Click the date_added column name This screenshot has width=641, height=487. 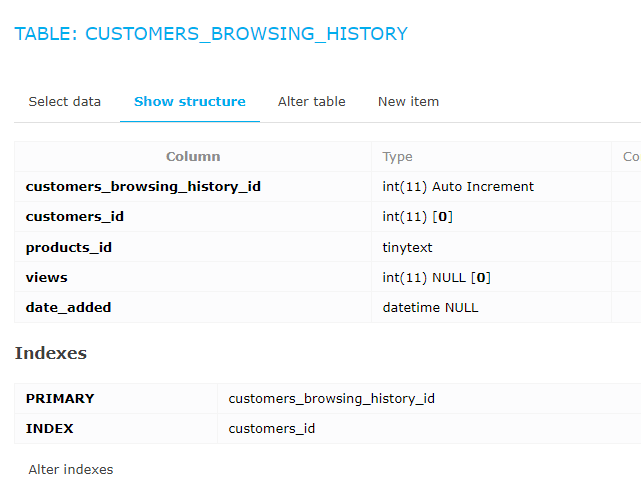pos(68,307)
